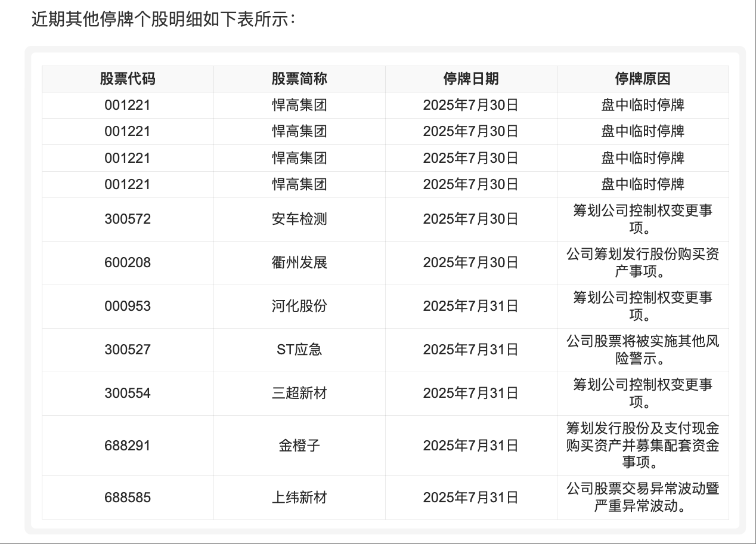The width and height of the screenshot is (756, 544).
Task: Click the suspension date in 河化股份 row
Action: [x=471, y=307]
